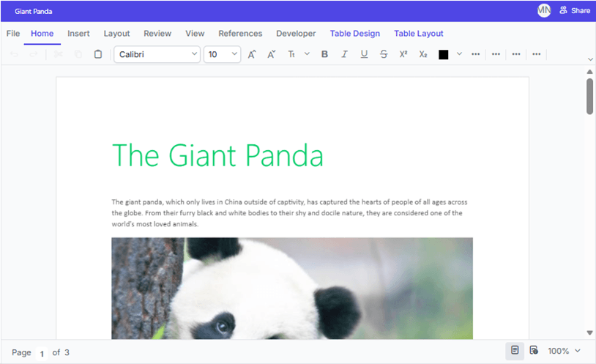Open first overflow ellipsis after font color
The width and height of the screenshot is (596, 364).
[475, 54]
